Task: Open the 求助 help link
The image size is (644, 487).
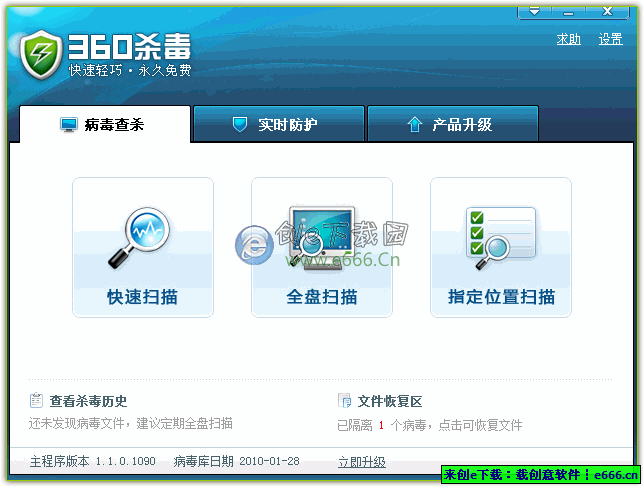Action: [x=568, y=40]
